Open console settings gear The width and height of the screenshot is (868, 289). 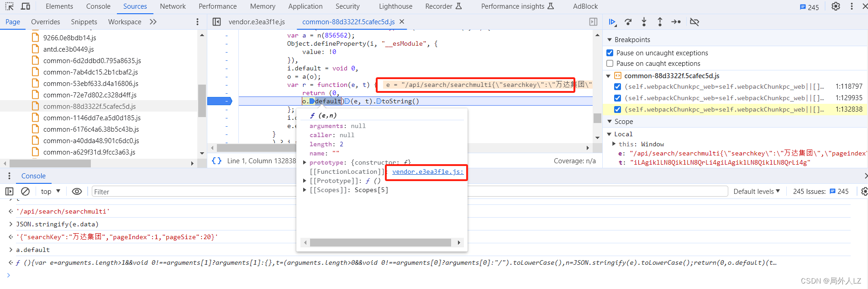(864, 192)
